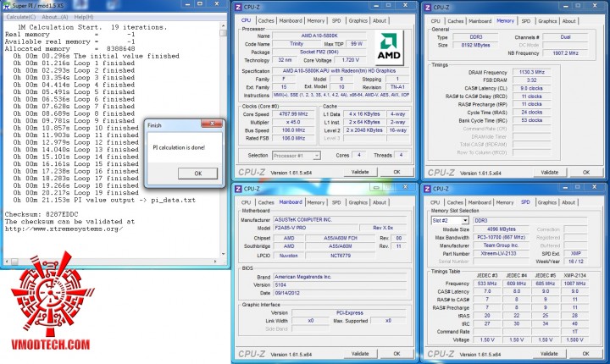This screenshot has height=364, width=610.
Task: Click the Super PI vertical scrollbar down arrow
Action: pyautogui.click(x=224, y=254)
